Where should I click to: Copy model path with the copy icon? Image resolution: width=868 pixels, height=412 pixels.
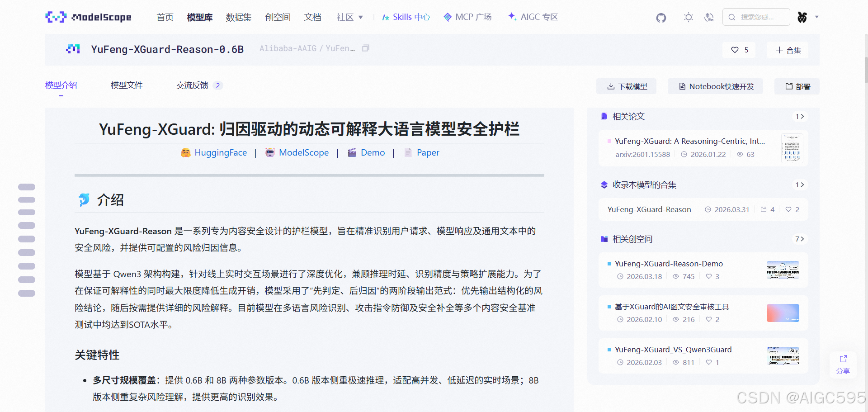point(365,47)
